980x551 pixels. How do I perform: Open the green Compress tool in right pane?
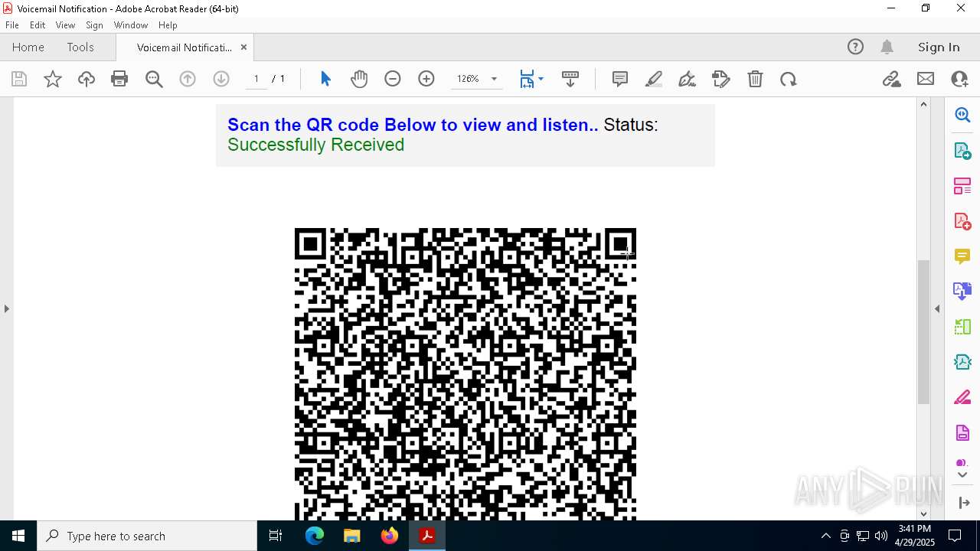pos(962,327)
